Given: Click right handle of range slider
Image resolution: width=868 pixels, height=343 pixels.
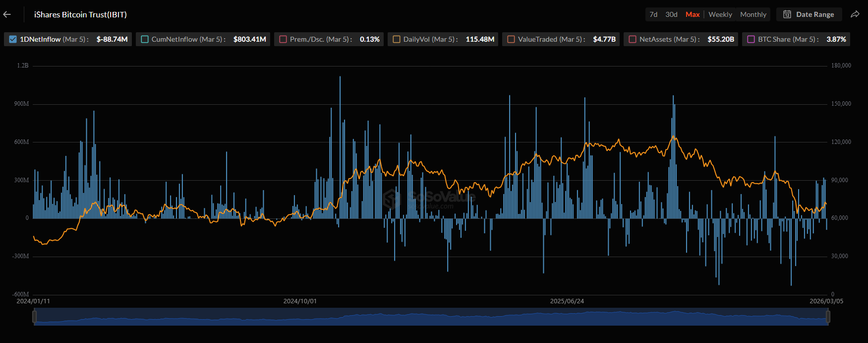Looking at the screenshot, I should (828, 316).
